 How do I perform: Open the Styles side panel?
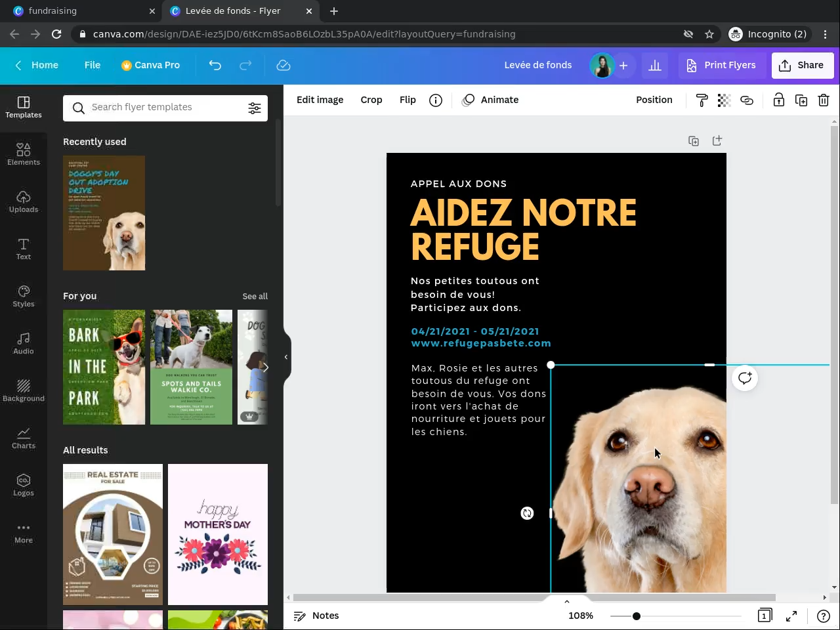[x=24, y=296]
